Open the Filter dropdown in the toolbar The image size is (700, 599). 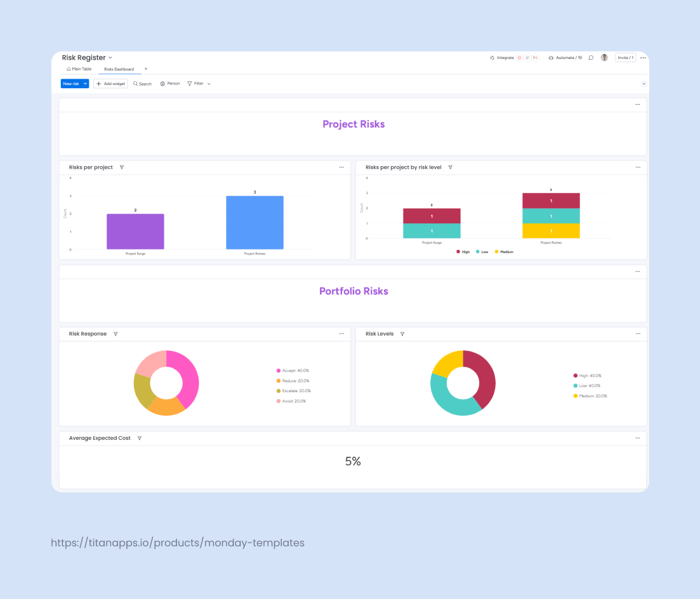pos(198,83)
